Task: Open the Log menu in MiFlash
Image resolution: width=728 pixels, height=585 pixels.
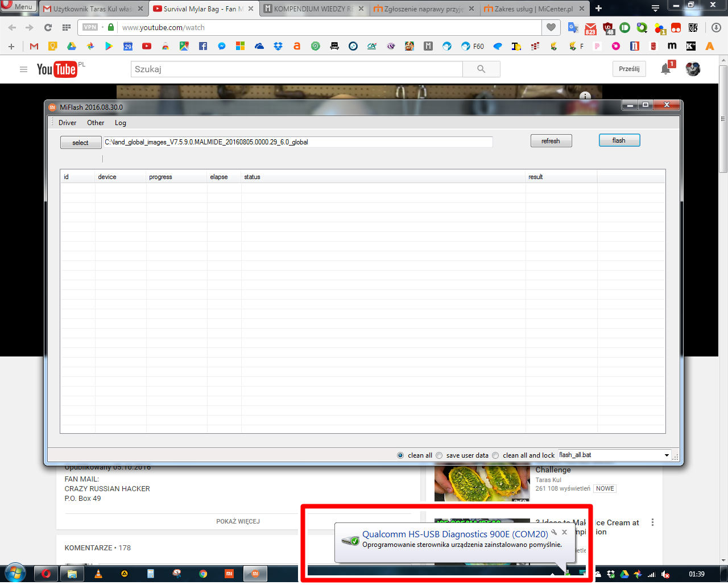Action: click(x=120, y=123)
